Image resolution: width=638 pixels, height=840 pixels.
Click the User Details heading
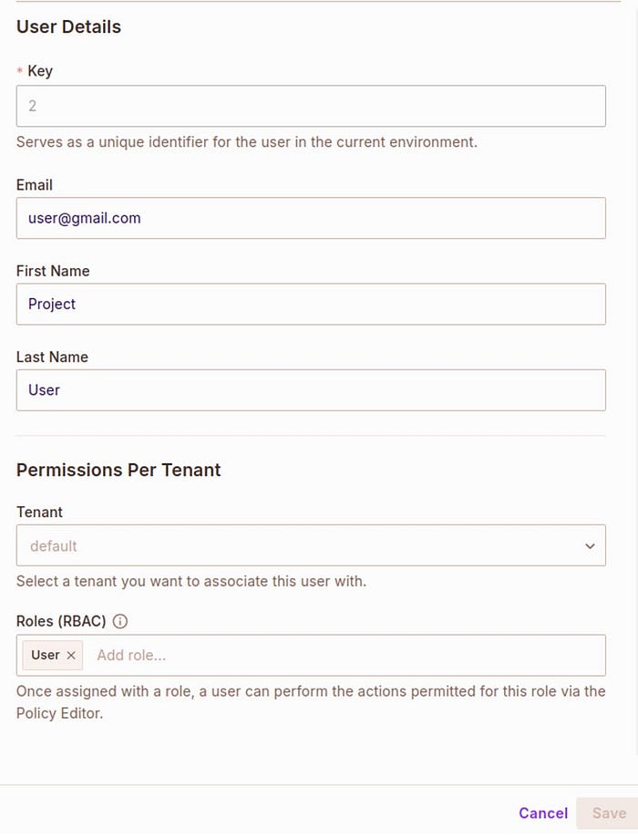point(68,26)
